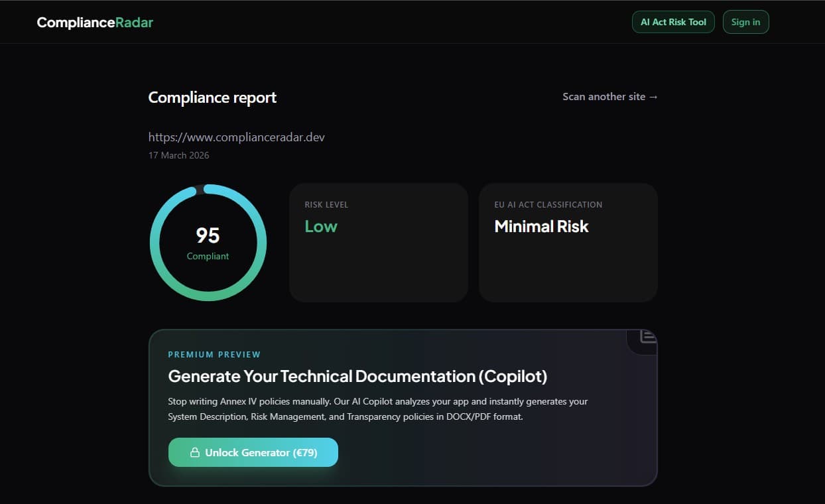The image size is (825, 504).
Task: Click the scan date 17 March 2026
Action: [x=178, y=155]
